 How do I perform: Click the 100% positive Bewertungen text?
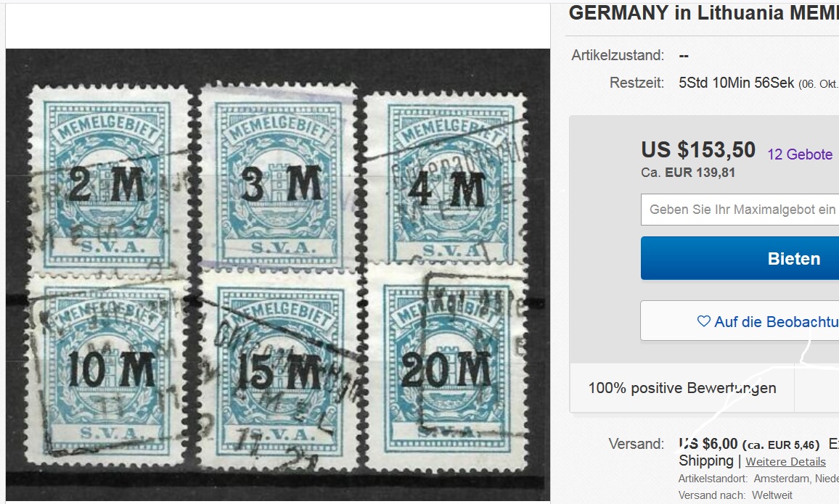[682, 388]
